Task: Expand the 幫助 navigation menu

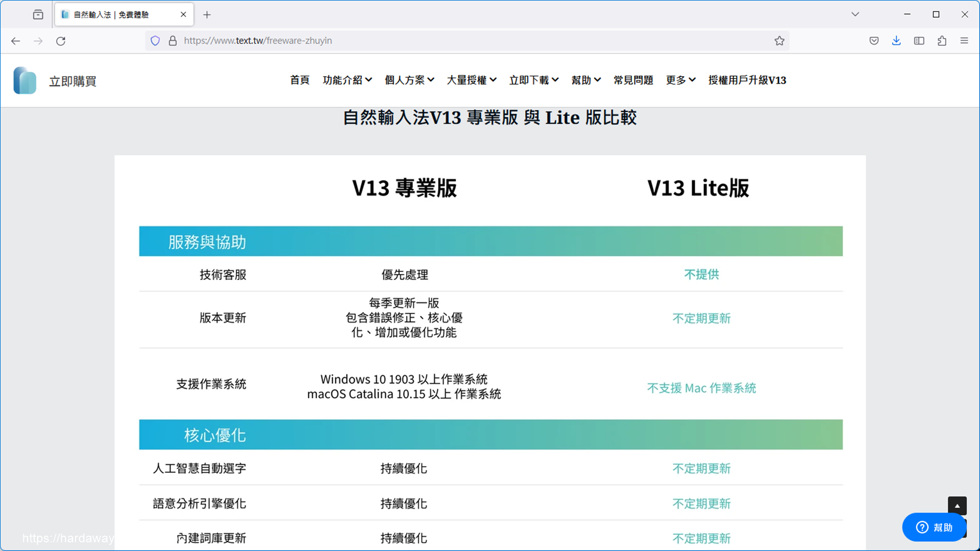Action: (x=586, y=80)
